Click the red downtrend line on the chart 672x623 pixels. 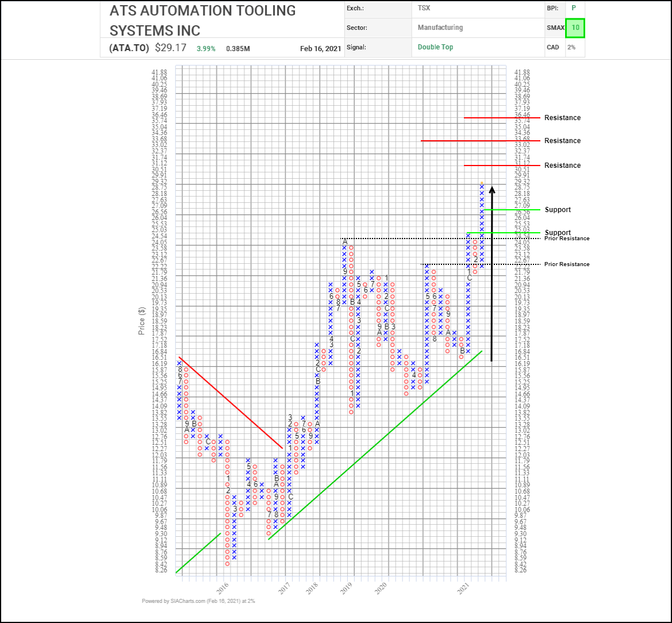[x=230, y=402]
